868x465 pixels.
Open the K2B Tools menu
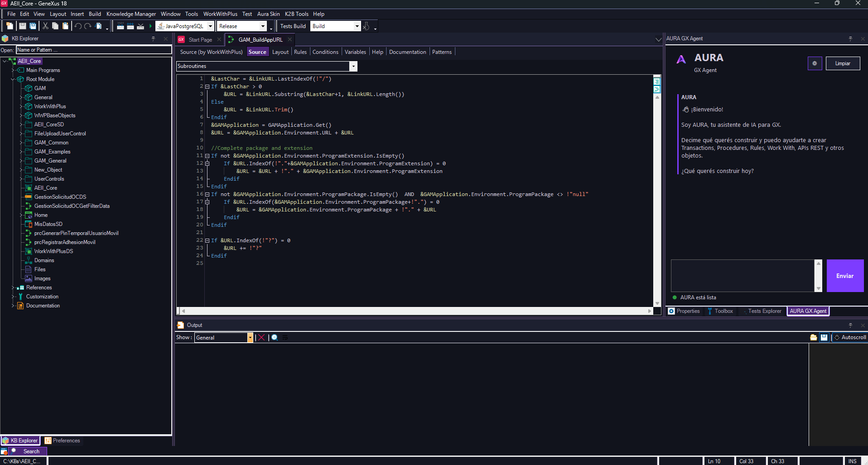pos(296,14)
